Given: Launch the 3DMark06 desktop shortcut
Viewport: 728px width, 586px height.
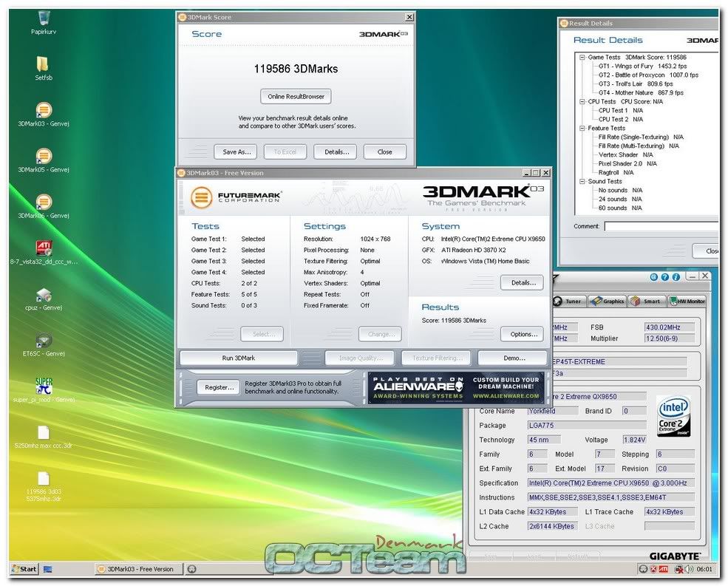Looking at the screenshot, I should point(44,202).
